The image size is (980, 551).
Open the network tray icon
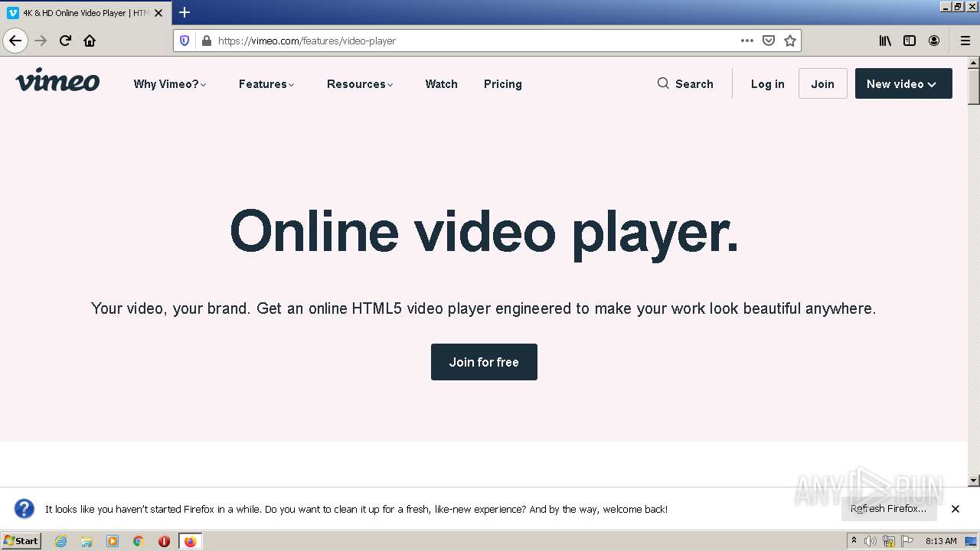pyautogui.click(x=889, y=541)
